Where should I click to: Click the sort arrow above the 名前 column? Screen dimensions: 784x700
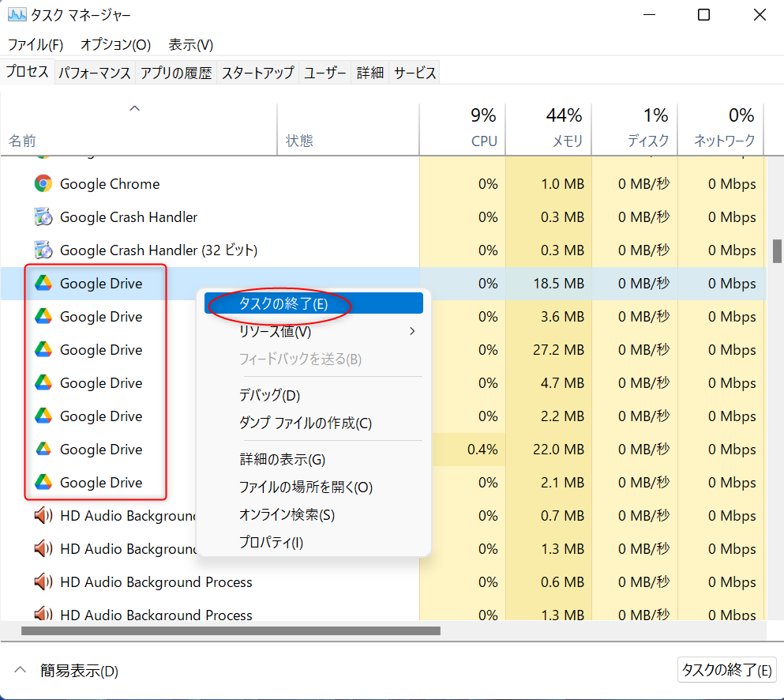point(134,108)
